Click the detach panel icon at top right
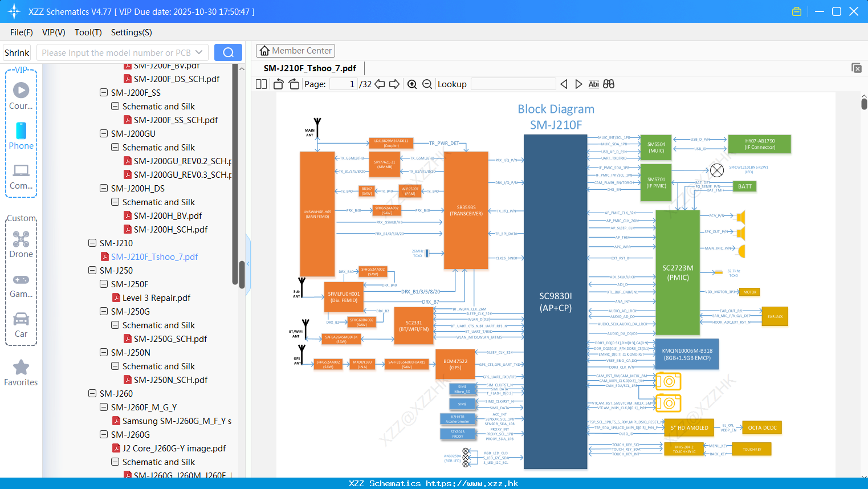The width and height of the screenshot is (868, 489). tap(857, 68)
